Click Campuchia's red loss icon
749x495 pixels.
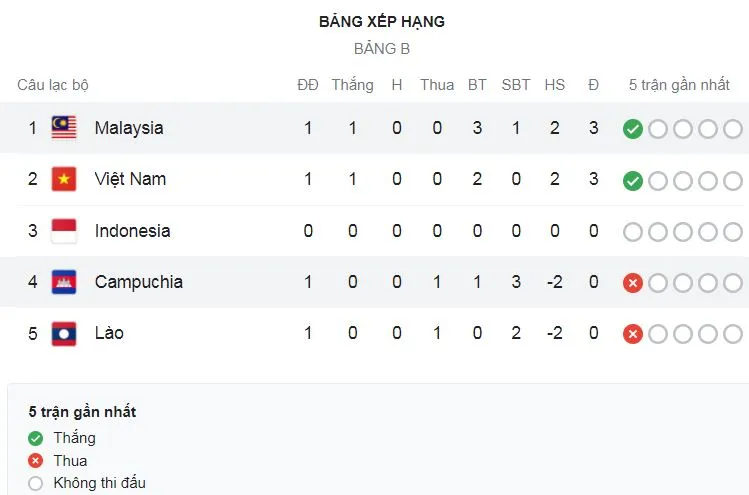coord(632,283)
